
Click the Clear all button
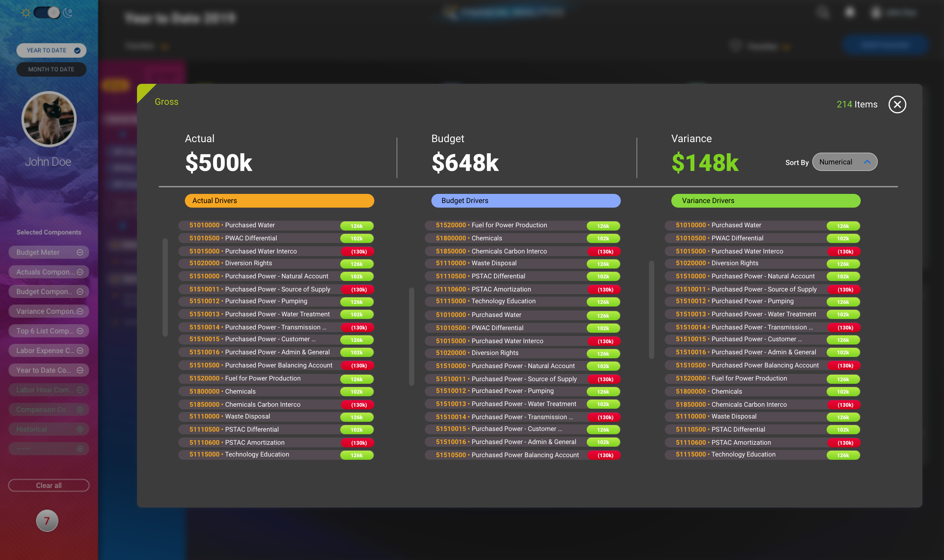point(49,485)
